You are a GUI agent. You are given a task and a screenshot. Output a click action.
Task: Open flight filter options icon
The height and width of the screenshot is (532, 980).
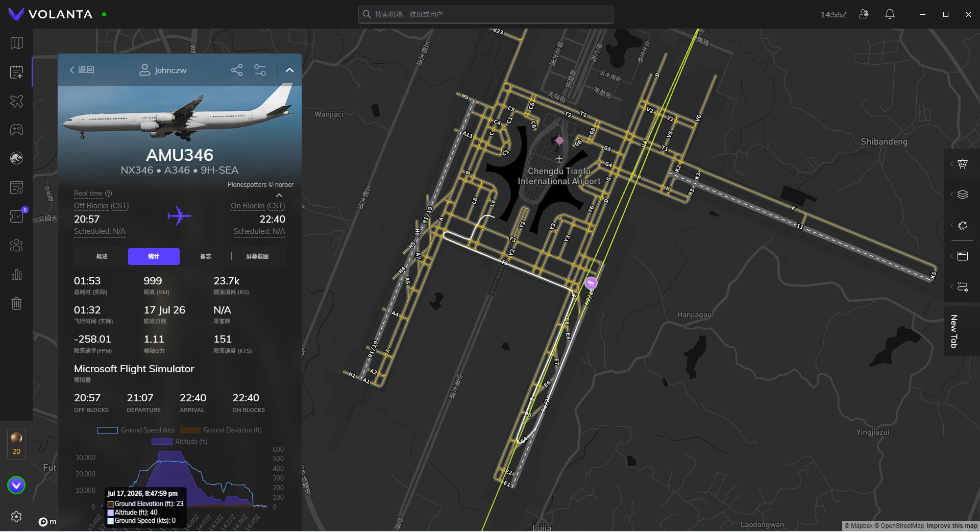pyautogui.click(x=260, y=70)
